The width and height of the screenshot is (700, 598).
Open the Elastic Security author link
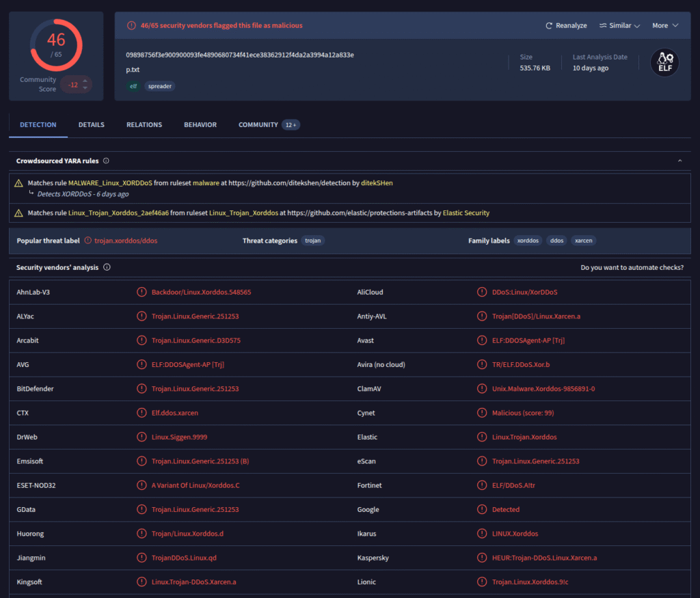(x=466, y=213)
